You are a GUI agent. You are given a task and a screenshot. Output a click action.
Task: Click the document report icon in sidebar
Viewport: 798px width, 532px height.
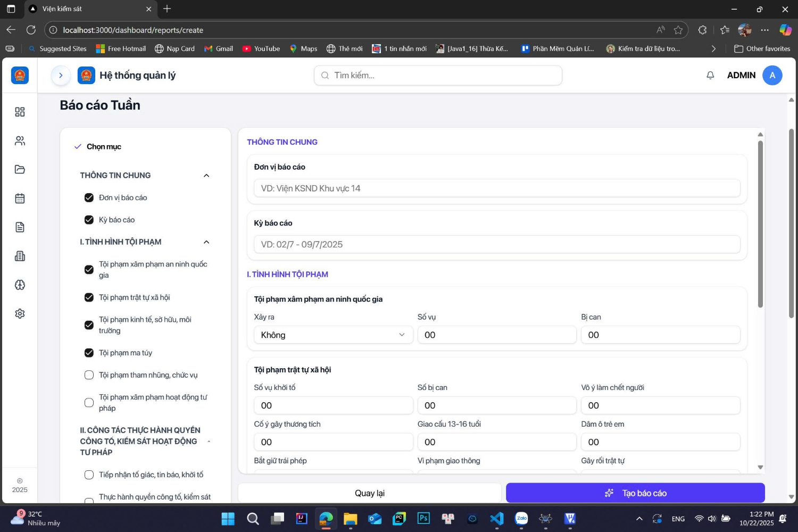(20, 227)
